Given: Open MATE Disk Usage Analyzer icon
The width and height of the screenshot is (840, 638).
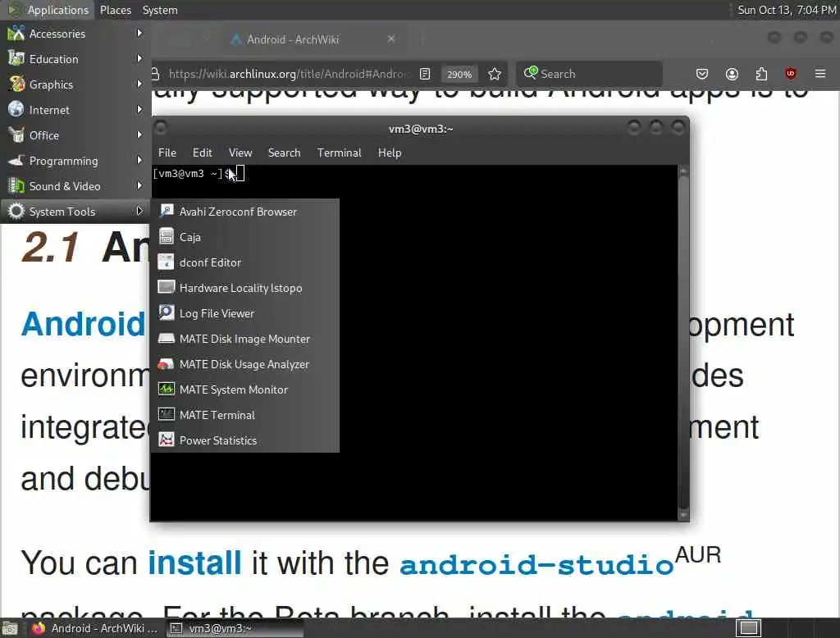Looking at the screenshot, I should [x=167, y=364].
